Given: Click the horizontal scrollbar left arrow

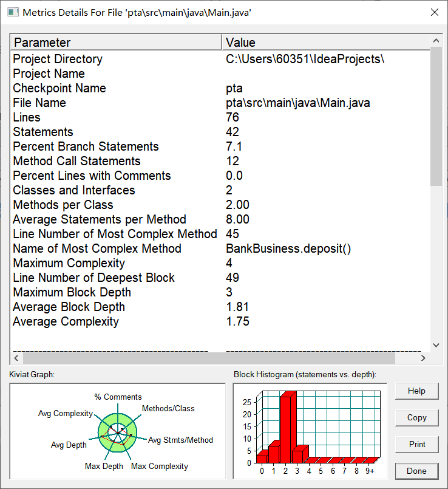Looking at the screenshot, I should click(16, 358).
